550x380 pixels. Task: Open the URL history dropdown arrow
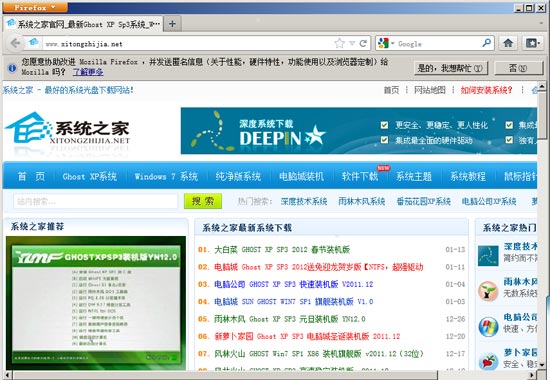tap(352, 43)
